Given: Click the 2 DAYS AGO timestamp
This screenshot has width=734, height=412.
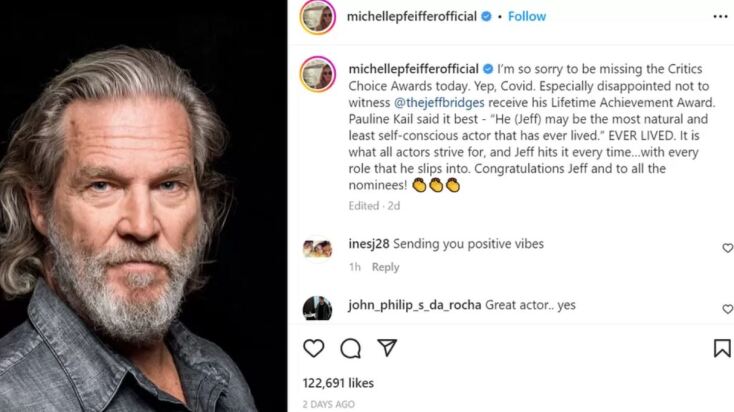Looking at the screenshot, I should [328, 404].
